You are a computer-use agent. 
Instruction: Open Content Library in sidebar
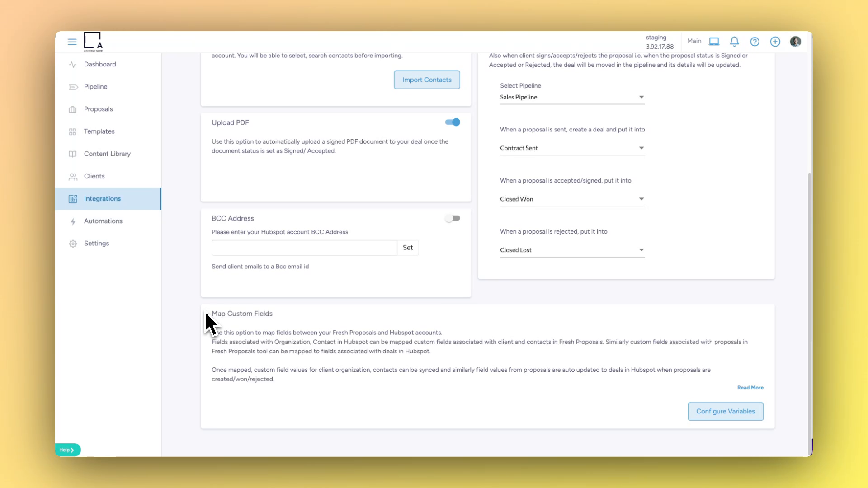(107, 154)
